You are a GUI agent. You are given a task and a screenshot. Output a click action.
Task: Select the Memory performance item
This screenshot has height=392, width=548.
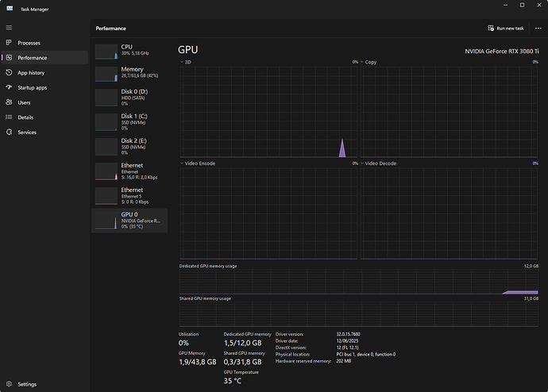[x=129, y=73]
